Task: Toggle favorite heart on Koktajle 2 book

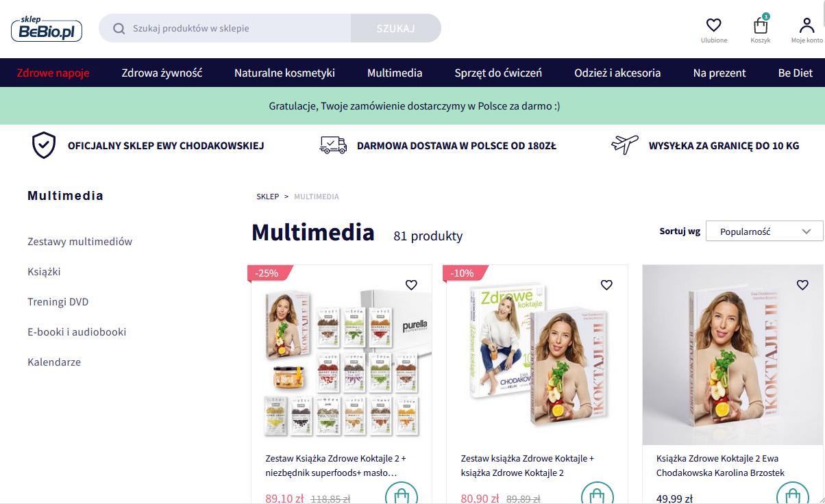Action: (802, 285)
